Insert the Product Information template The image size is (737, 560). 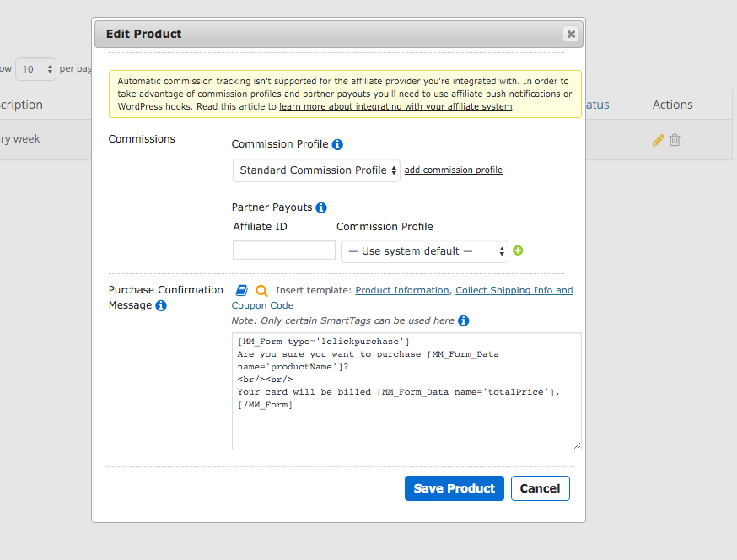pyautogui.click(x=402, y=291)
